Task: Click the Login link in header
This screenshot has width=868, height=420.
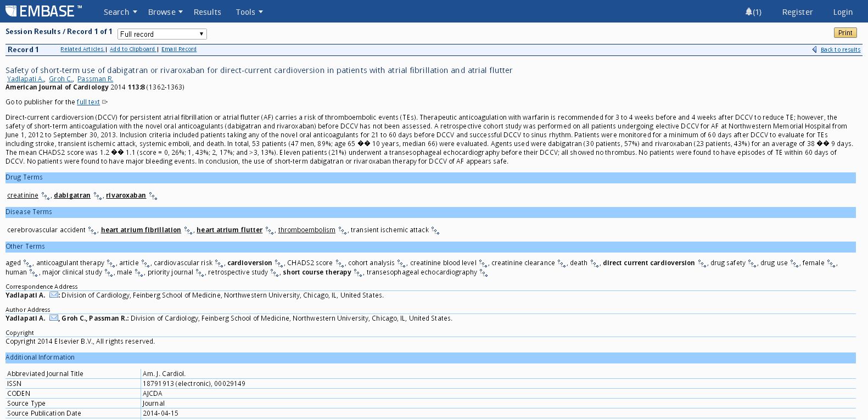Action: 842,12
